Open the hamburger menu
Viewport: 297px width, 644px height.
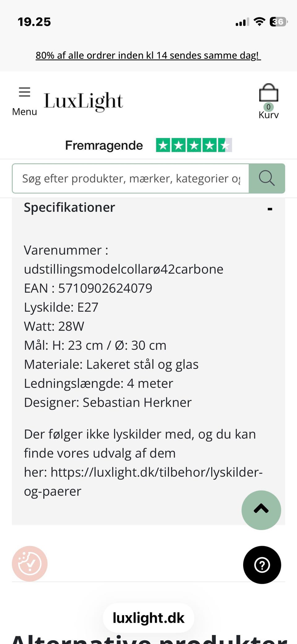24,92
